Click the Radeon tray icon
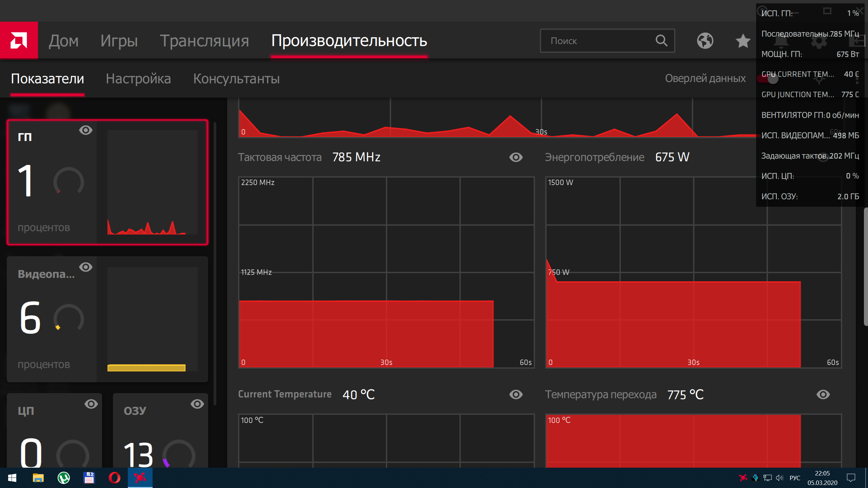 743,478
